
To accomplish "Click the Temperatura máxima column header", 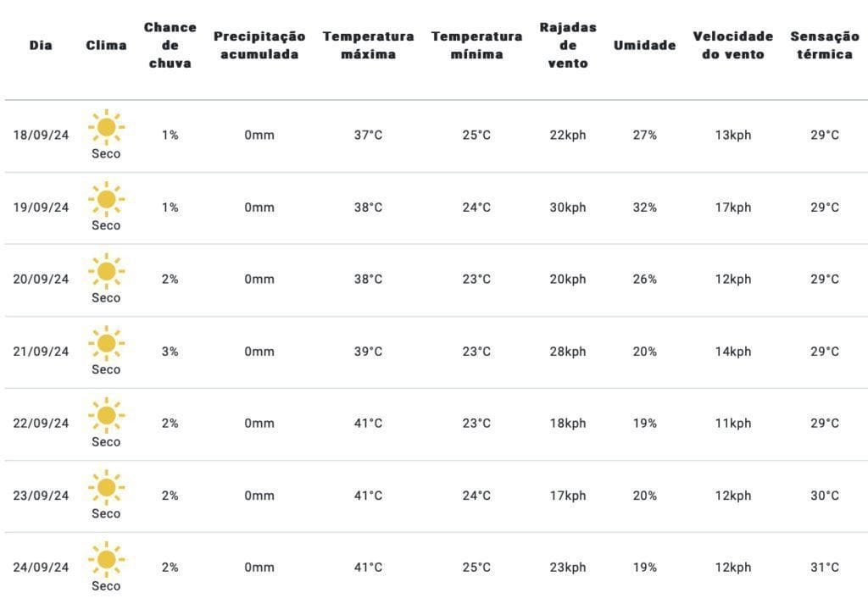I will 368,46.
